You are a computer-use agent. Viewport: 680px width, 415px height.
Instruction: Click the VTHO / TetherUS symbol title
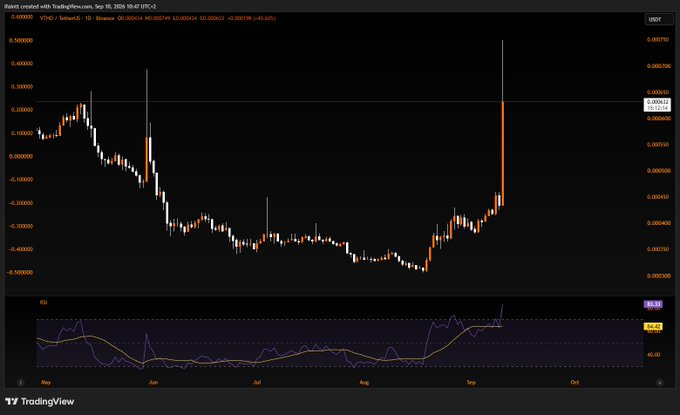(77, 18)
